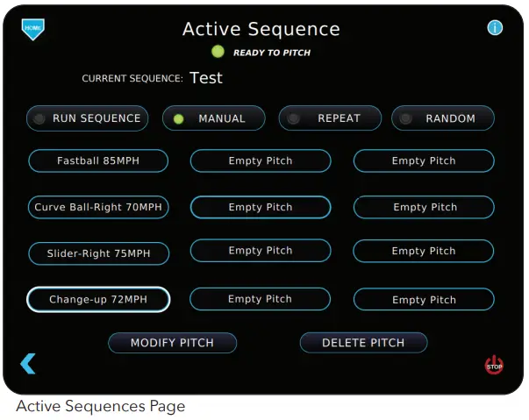Select the Change-up 72MPH pitch
The width and height of the screenshot is (529, 420).
tap(98, 300)
